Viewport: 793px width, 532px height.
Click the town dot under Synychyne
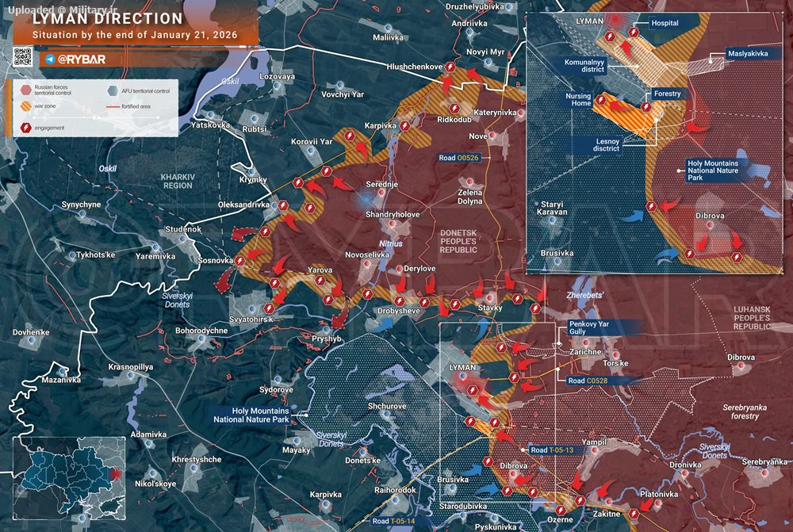point(82,214)
